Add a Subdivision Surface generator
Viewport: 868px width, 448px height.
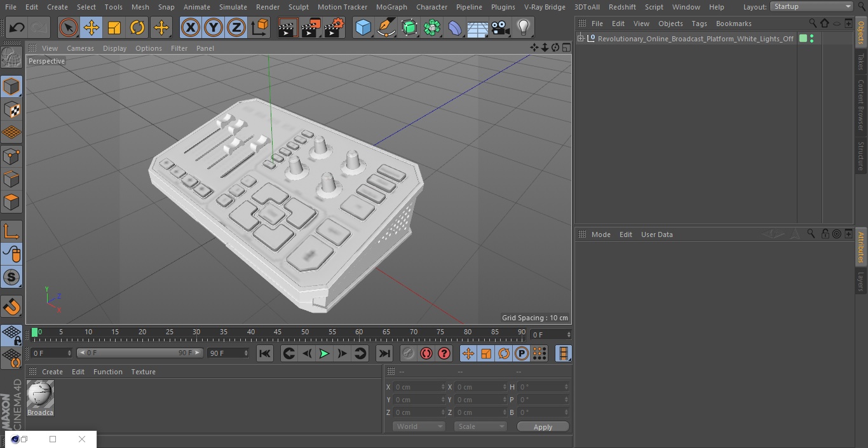[409, 27]
